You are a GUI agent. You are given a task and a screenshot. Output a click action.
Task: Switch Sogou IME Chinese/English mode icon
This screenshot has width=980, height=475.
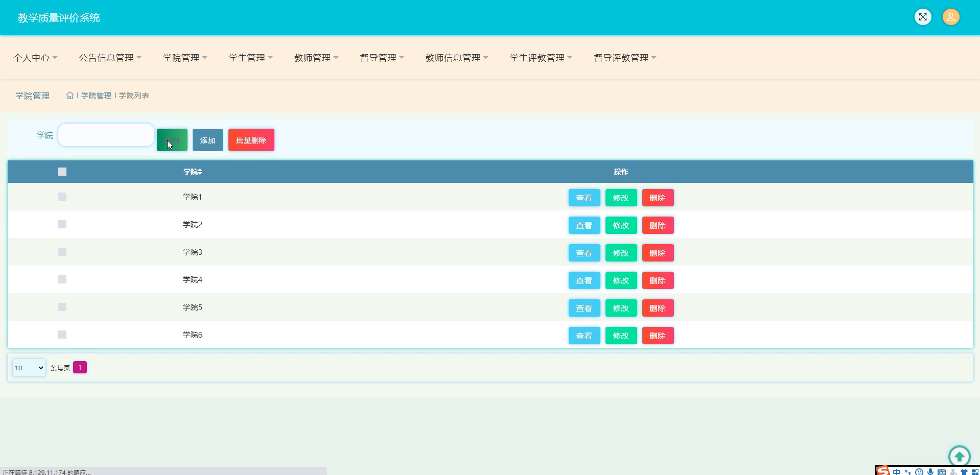point(897,471)
